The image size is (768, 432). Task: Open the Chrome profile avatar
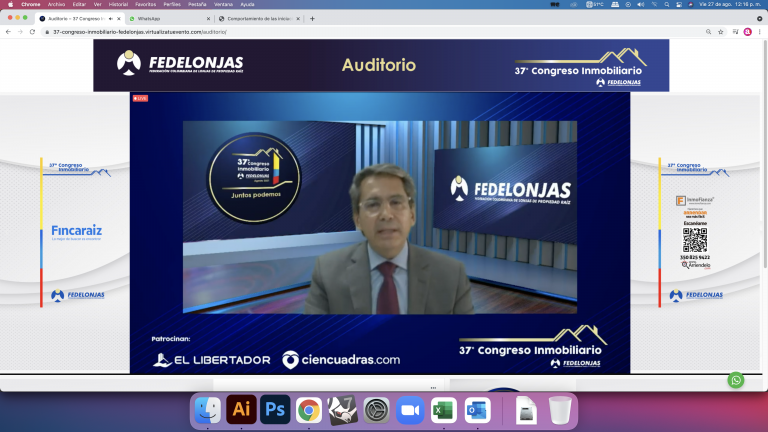[747, 32]
